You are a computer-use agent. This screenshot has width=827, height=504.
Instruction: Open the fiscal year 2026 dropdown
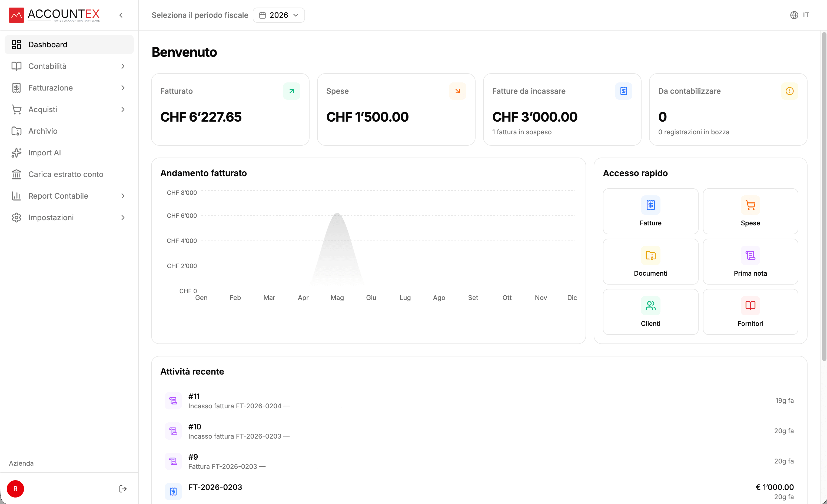pyautogui.click(x=278, y=15)
